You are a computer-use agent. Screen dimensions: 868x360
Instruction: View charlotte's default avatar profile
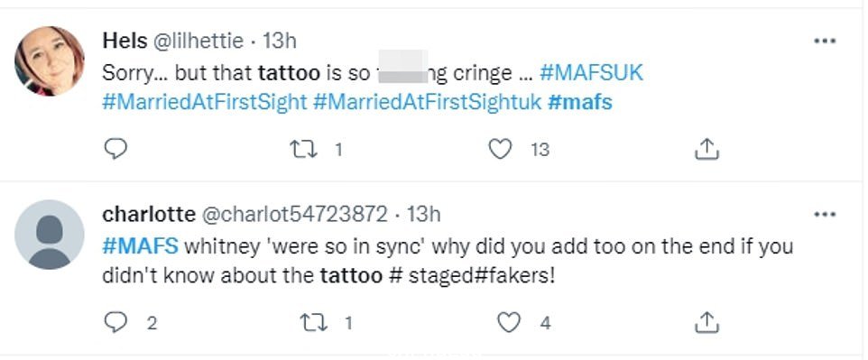point(50,235)
